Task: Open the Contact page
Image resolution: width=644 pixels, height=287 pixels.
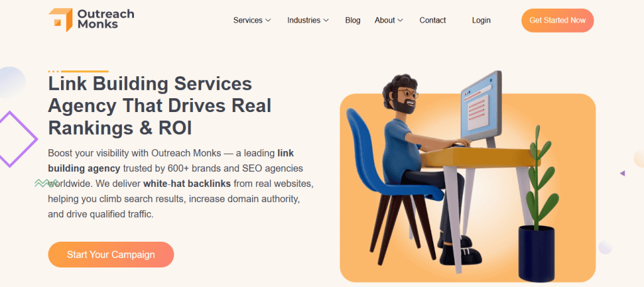Action: [433, 20]
